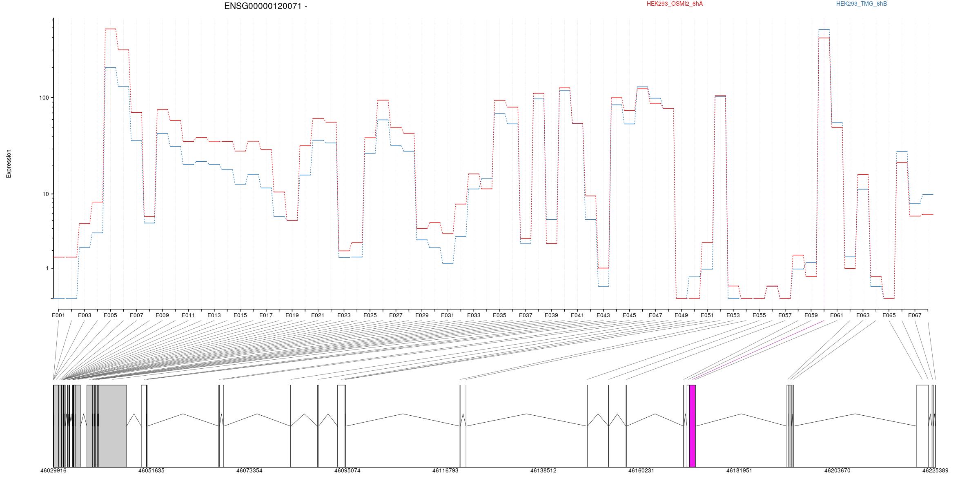Click y-axis tick value 10
Screen dimensions: 980x490
[x=45, y=194]
